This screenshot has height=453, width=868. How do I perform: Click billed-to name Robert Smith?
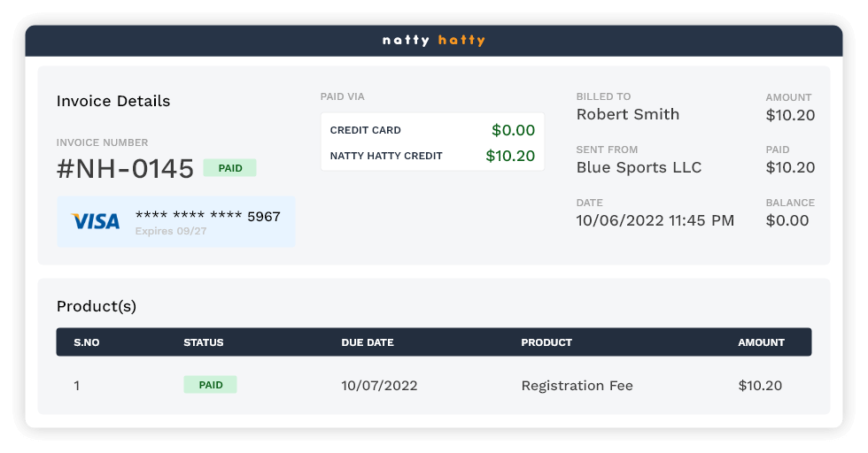click(627, 114)
